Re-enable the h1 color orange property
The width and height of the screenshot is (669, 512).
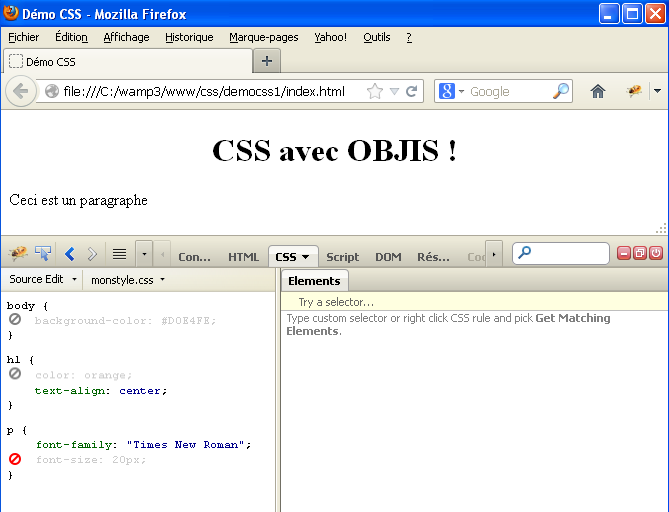15,374
